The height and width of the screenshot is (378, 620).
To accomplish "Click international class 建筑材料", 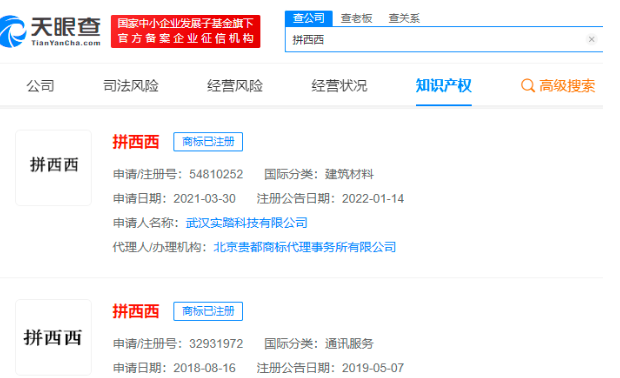I will click(349, 174).
